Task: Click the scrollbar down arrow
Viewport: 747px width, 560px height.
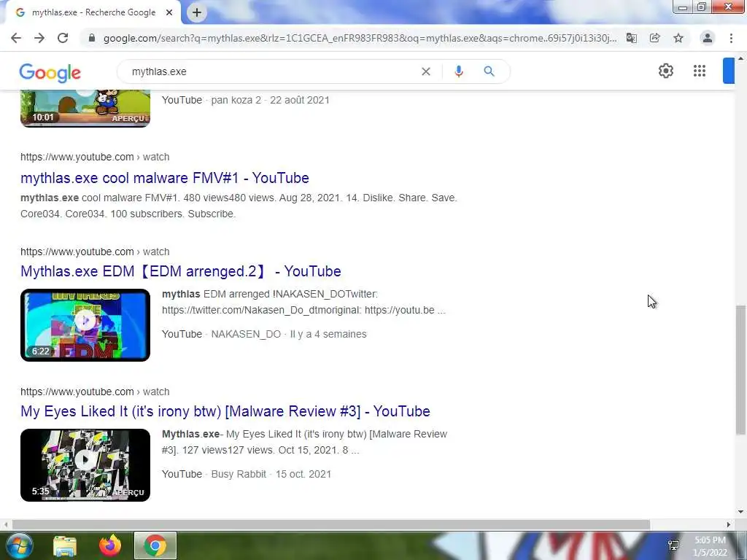Action: [x=741, y=512]
